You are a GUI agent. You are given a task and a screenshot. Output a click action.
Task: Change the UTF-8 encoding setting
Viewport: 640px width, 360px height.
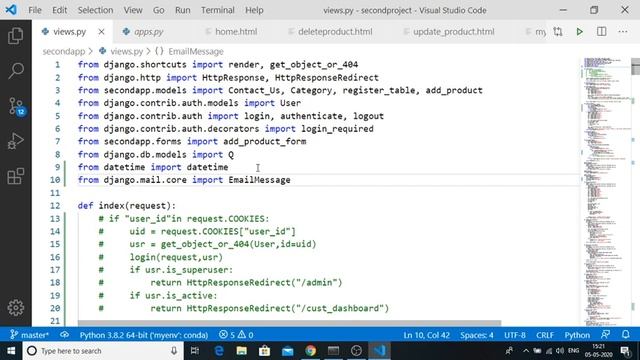tap(515, 335)
